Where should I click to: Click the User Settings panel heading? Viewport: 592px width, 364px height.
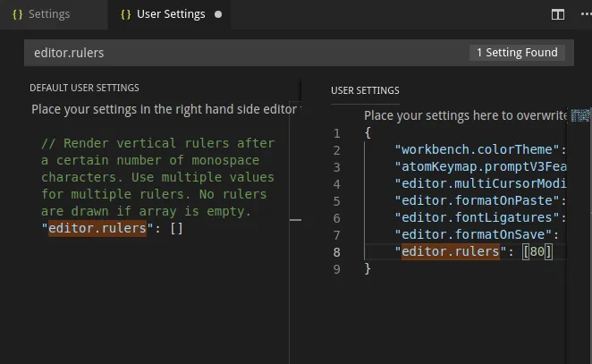[x=365, y=90]
